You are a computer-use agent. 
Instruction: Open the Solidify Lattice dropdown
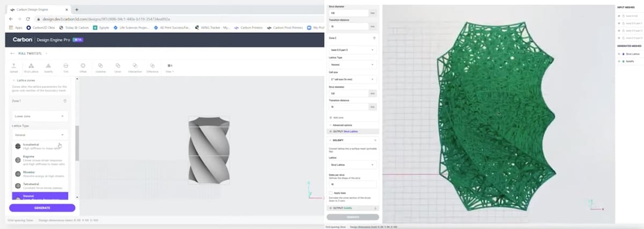click(x=352, y=164)
